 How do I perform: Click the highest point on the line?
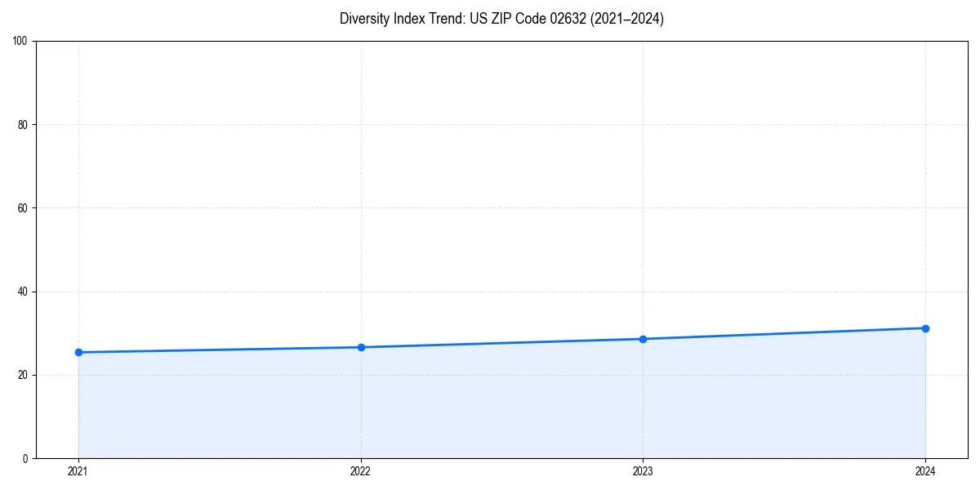pyautogui.click(x=925, y=327)
